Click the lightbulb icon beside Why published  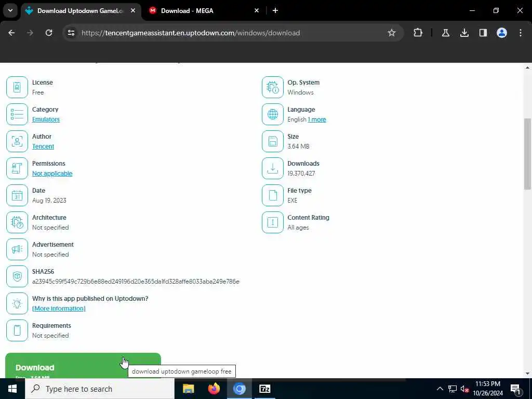point(17,303)
